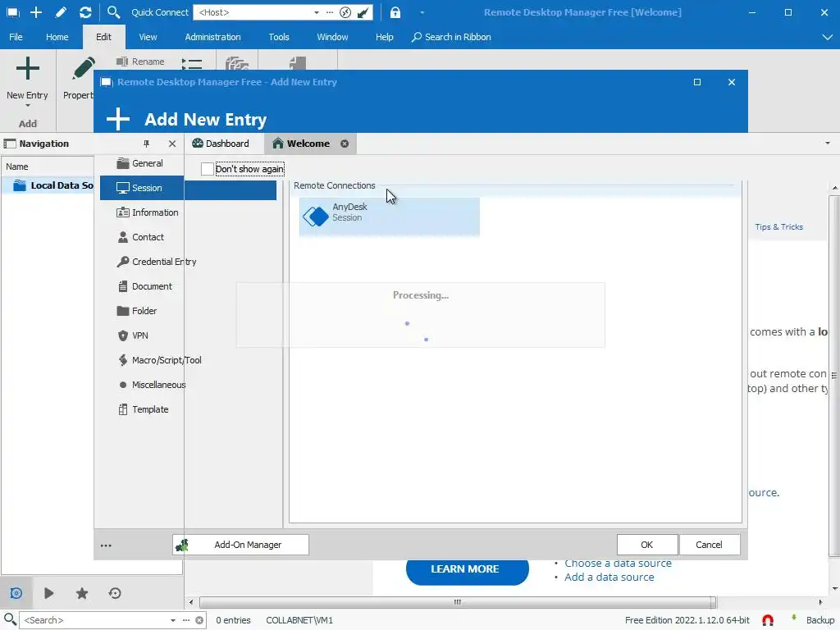The height and width of the screenshot is (630, 840).
Task: Open tab list dropdown arrow
Action: 827,144
